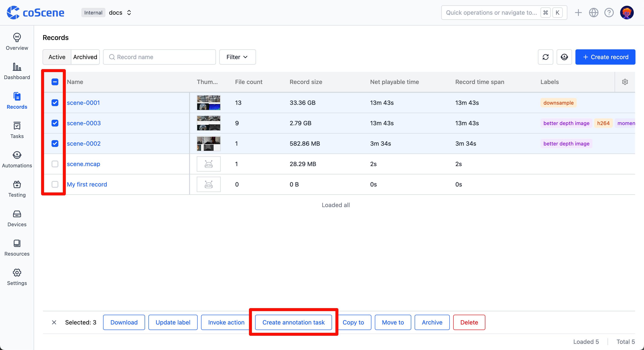This screenshot has height=350, width=644.
Task: Open the help question mark icon
Action: (609, 13)
